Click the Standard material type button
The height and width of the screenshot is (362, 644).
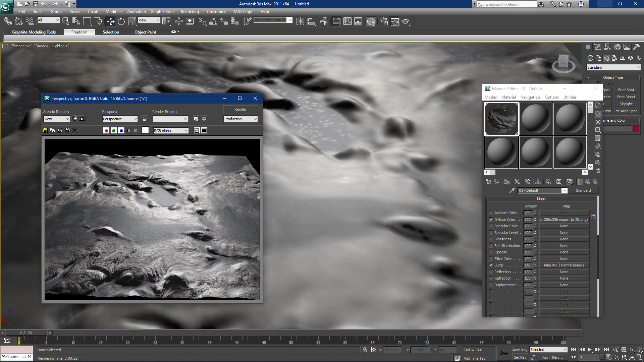point(584,190)
